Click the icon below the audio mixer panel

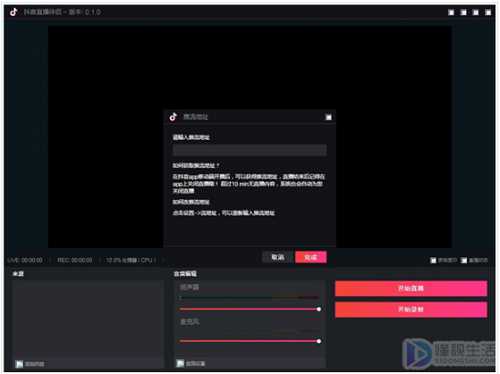coord(180,363)
